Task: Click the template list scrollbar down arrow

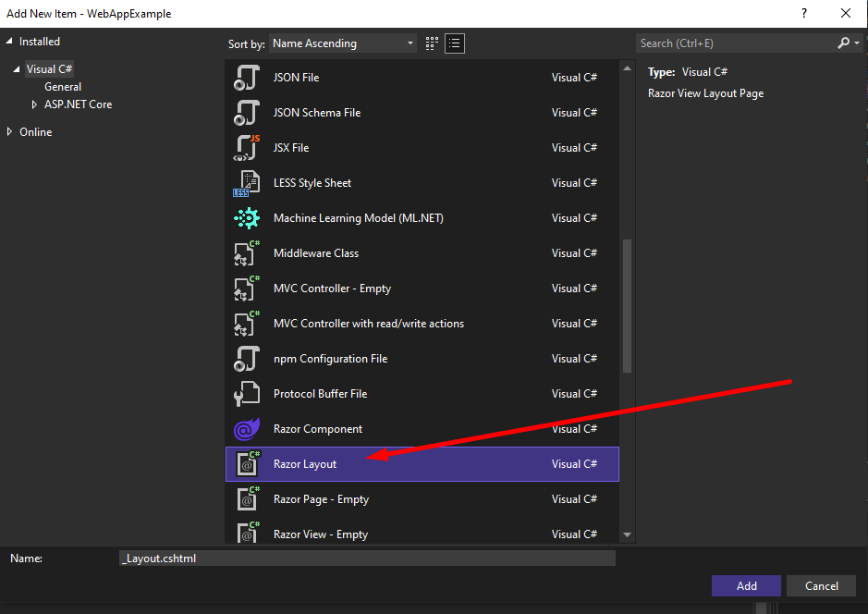Action: tap(628, 534)
